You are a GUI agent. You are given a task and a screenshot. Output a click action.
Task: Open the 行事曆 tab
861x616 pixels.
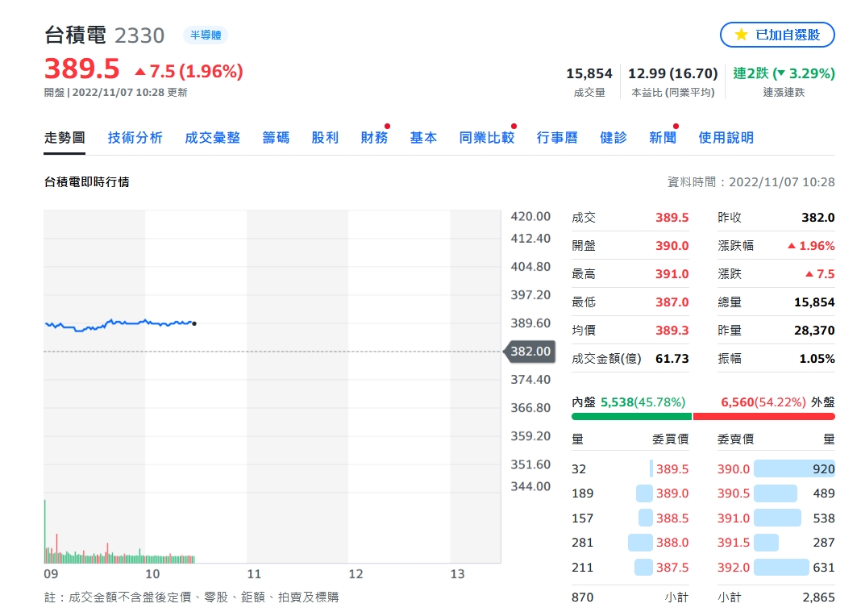click(557, 138)
